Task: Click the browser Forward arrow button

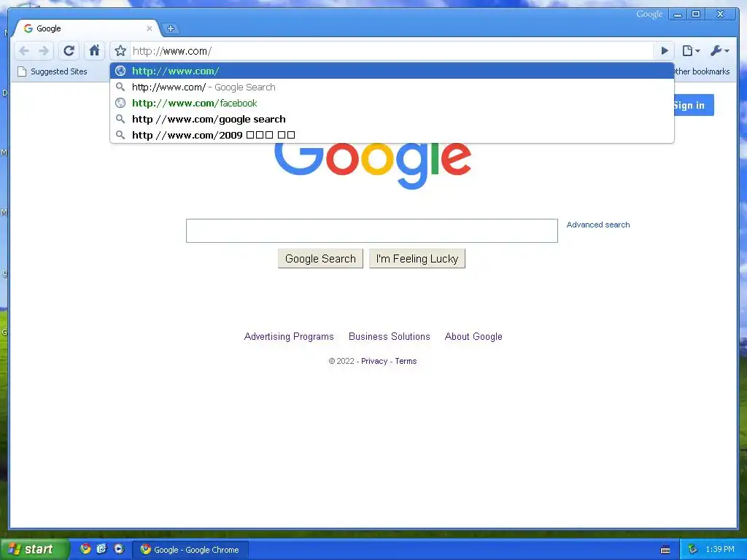Action: point(43,50)
